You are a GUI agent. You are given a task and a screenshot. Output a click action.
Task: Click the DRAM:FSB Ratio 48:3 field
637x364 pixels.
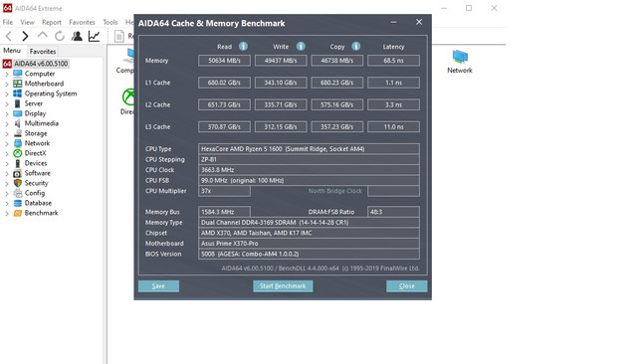point(393,212)
